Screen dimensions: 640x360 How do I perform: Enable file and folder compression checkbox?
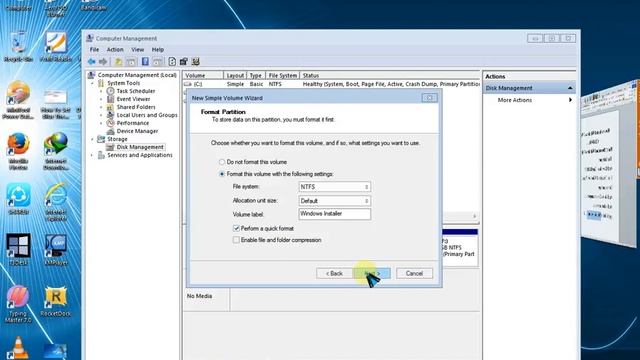(x=236, y=240)
